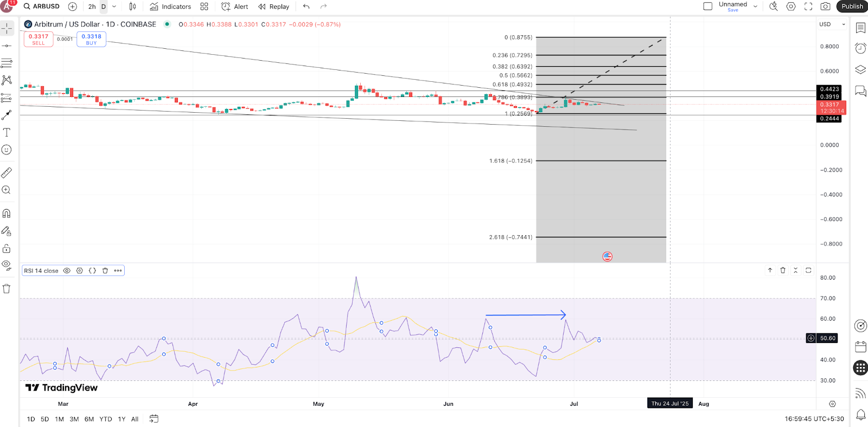Take a chart snapshot with camera

pos(825,7)
